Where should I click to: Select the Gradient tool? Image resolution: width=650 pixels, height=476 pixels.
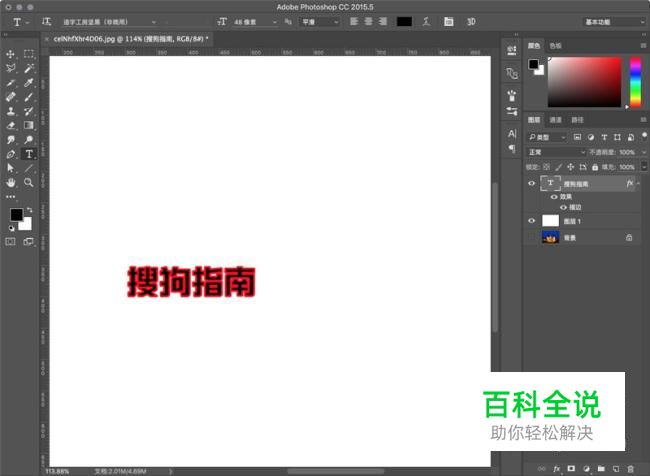(29, 125)
